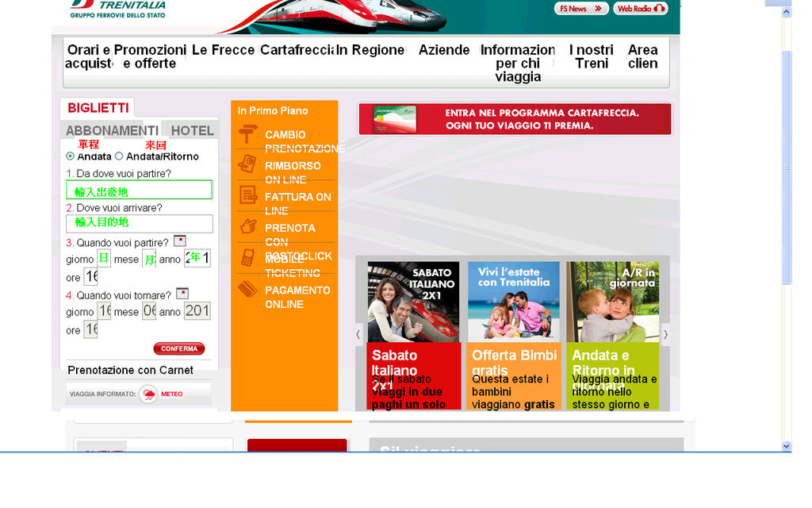Click return mese month field
The width and height of the screenshot is (812, 508).
tap(149, 310)
